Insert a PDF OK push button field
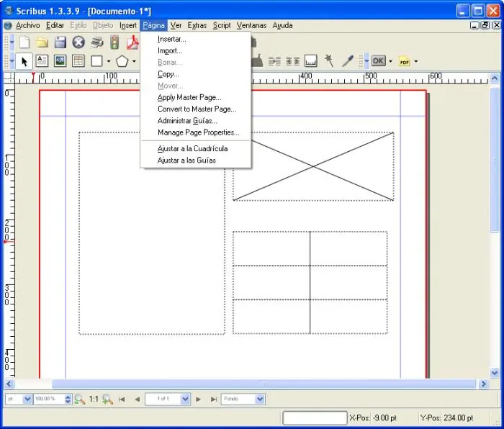504x429 pixels. (378, 61)
